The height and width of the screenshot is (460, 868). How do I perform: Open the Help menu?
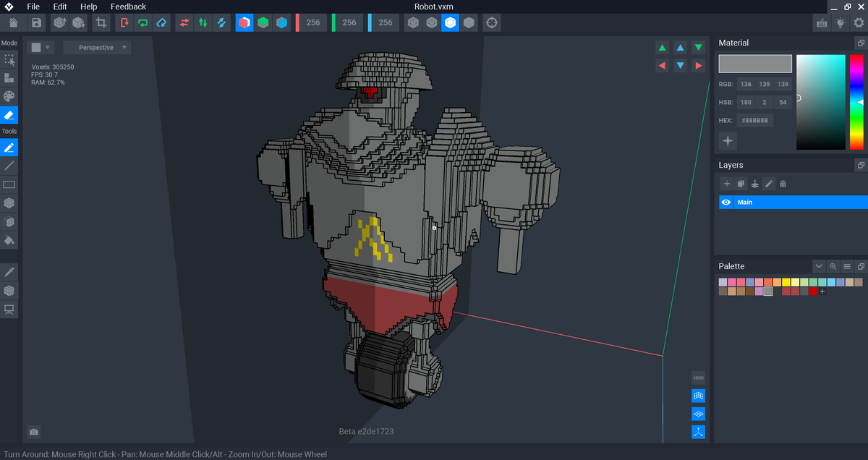click(x=88, y=7)
